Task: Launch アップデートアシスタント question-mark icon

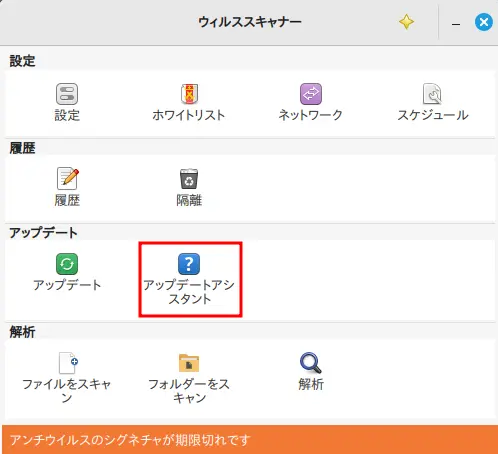Action: tap(189, 264)
